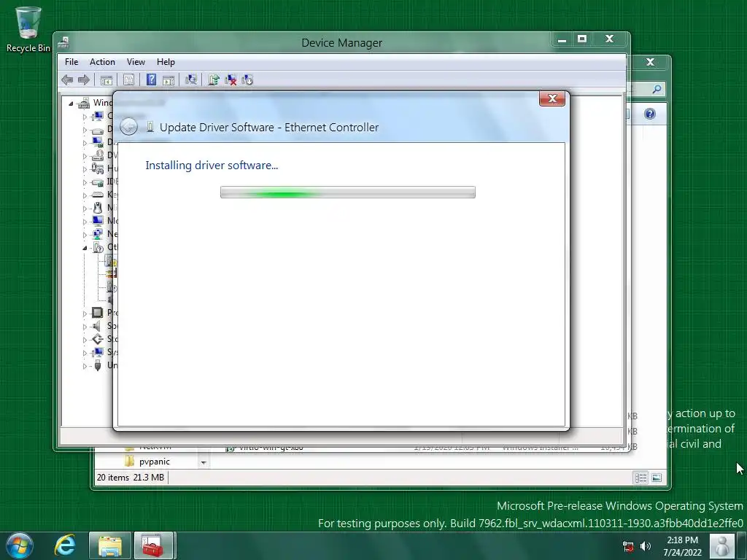747x560 pixels.
Task: Switch Explorer to large icons view
Action: point(657,478)
